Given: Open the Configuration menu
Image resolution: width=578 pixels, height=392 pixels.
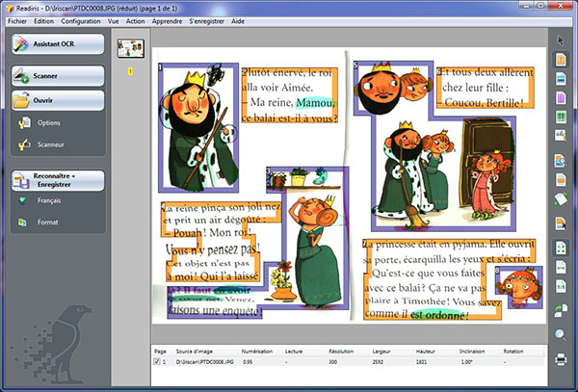Looking at the screenshot, I should pyautogui.click(x=81, y=19).
